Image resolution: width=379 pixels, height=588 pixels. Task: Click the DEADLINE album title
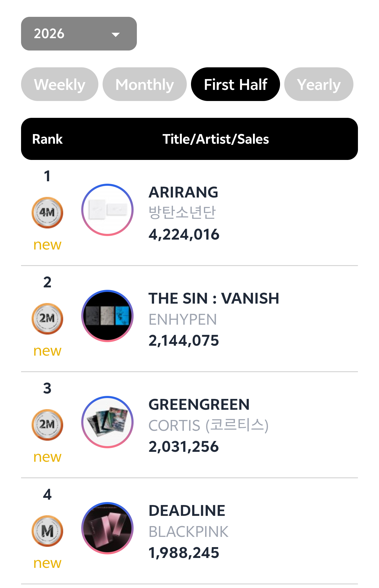point(187,511)
